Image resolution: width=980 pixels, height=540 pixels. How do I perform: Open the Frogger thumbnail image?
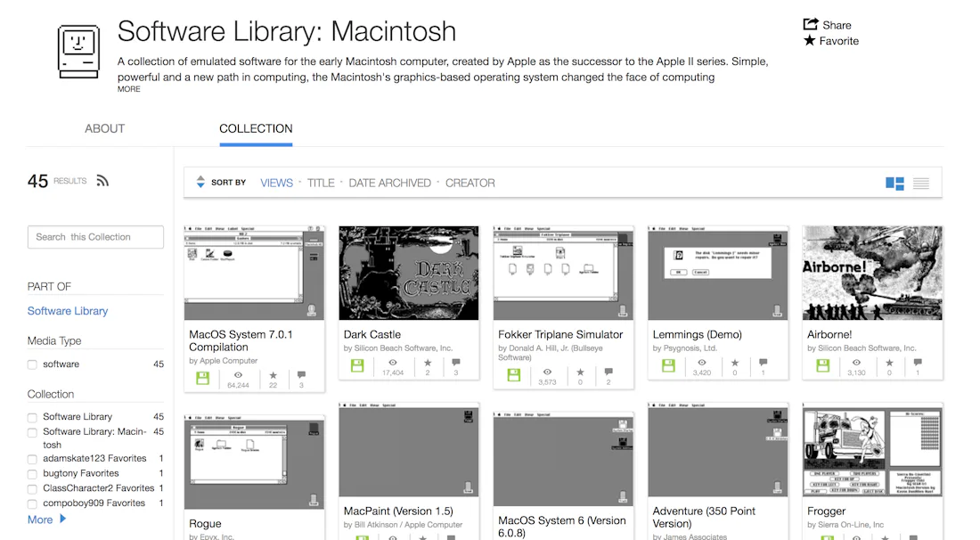[x=872, y=450]
